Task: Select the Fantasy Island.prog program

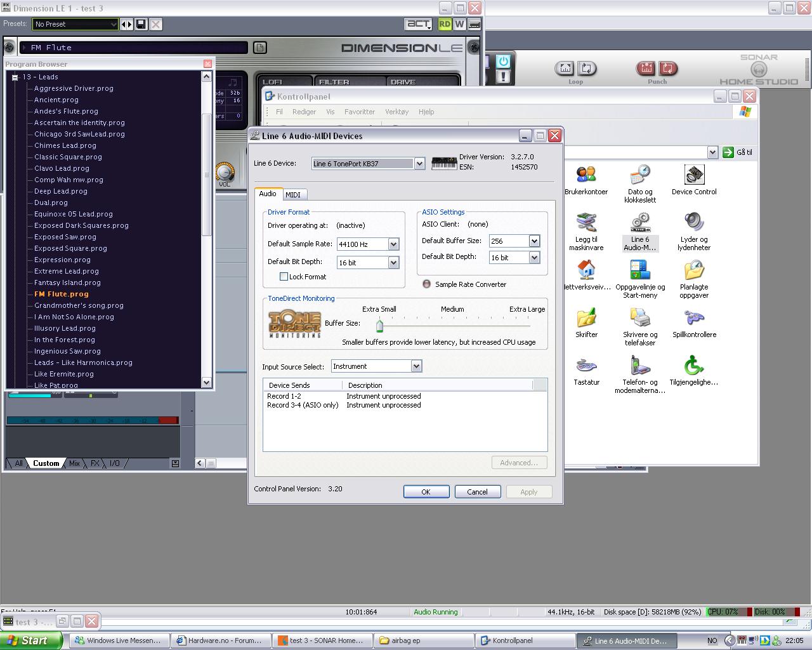Action: click(67, 282)
